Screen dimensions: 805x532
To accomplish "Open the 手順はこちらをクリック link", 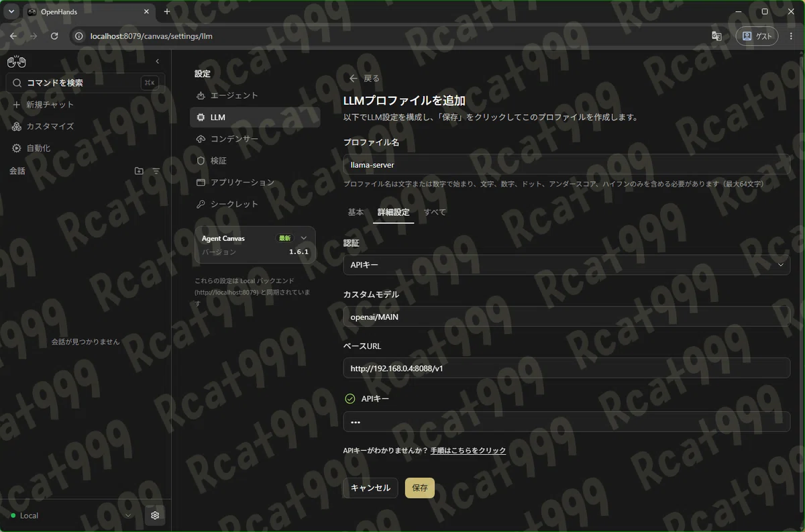I will point(468,451).
